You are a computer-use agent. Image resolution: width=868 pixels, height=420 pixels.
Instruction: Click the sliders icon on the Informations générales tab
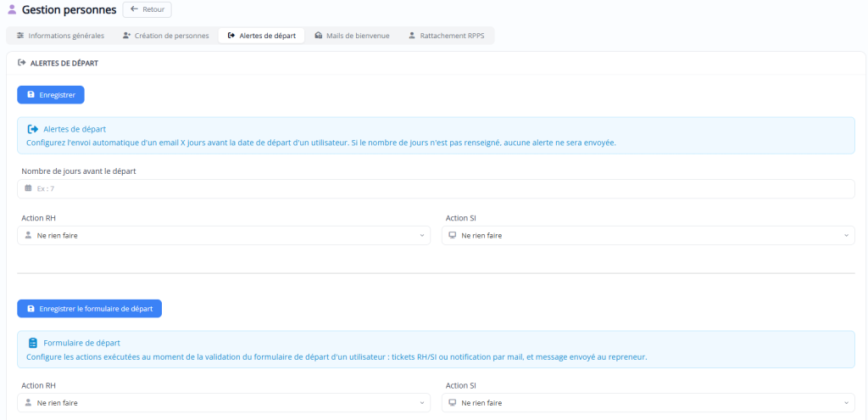tap(20, 36)
